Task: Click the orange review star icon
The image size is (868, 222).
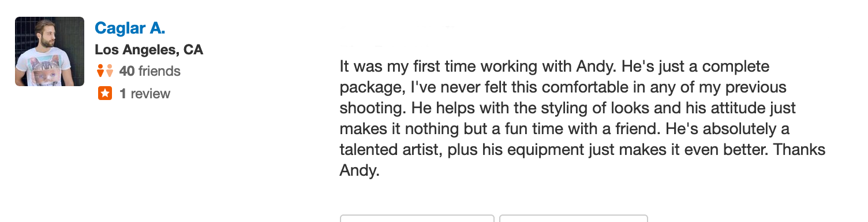Action: 105,93
